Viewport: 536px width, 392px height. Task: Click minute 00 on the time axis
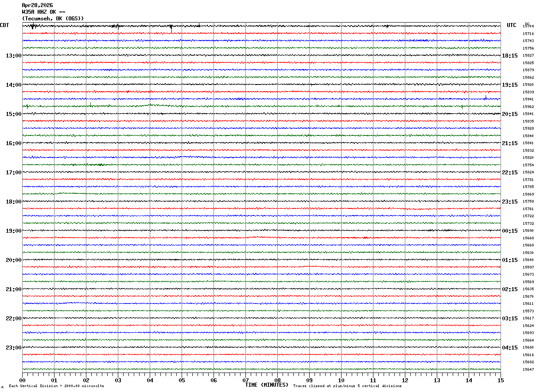pos(22,380)
